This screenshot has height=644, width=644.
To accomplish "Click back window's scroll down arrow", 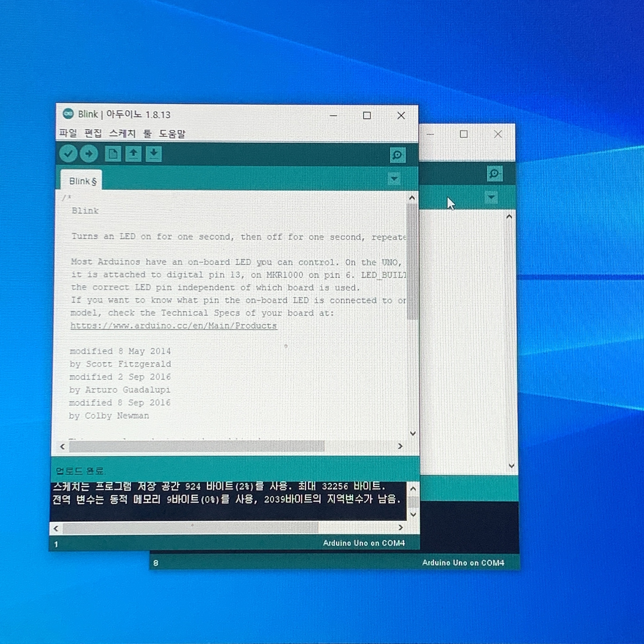I will [512, 466].
